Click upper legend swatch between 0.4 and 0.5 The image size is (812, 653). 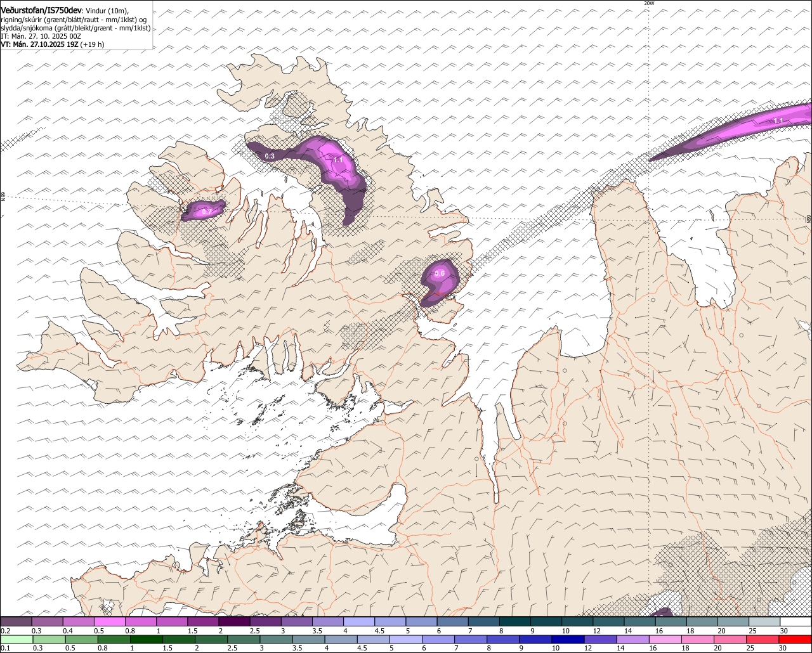tap(78, 622)
